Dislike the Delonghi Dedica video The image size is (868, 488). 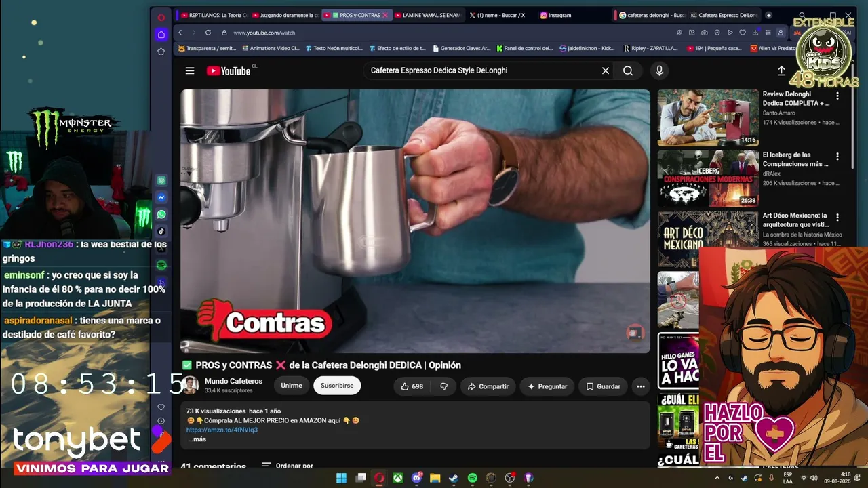(x=444, y=386)
